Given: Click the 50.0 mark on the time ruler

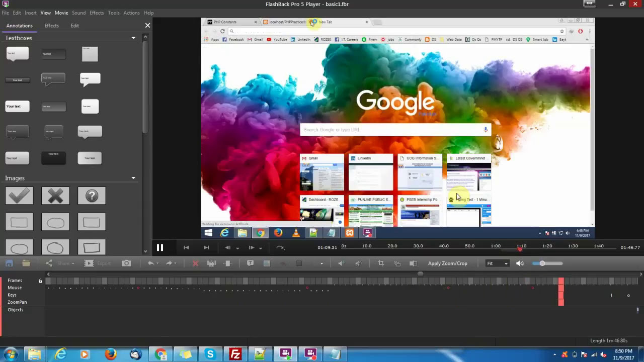Looking at the screenshot, I should [x=469, y=246].
